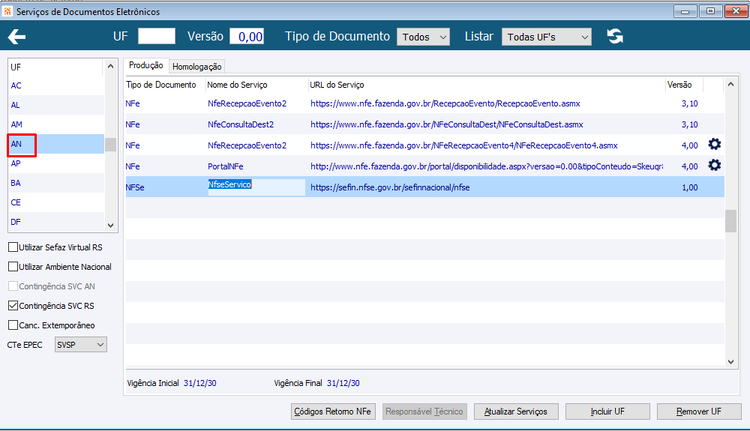Open settings gear for the NfeRecepcaoEvento4 row
This screenshot has height=431, width=750.
pyautogui.click(x=714, y=144)
